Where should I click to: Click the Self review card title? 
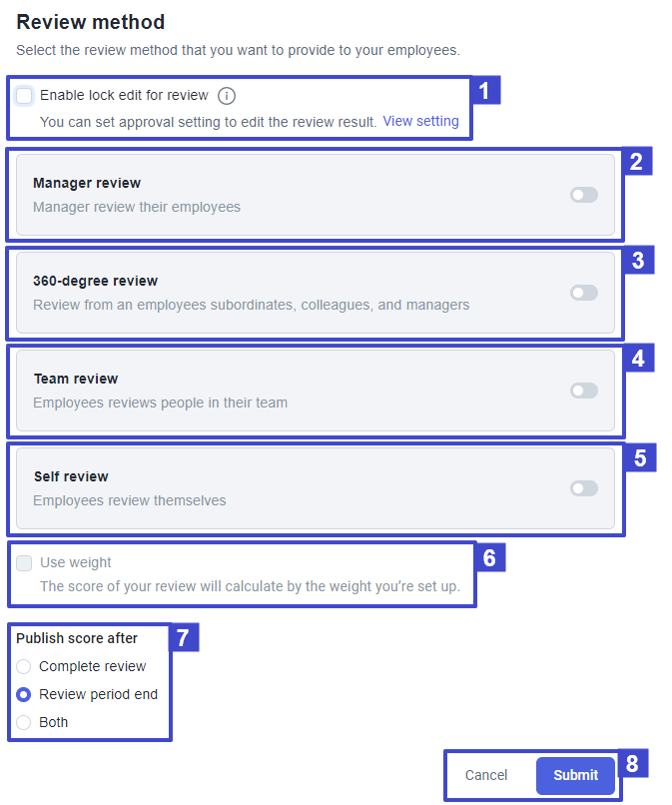tap(71, 476)
